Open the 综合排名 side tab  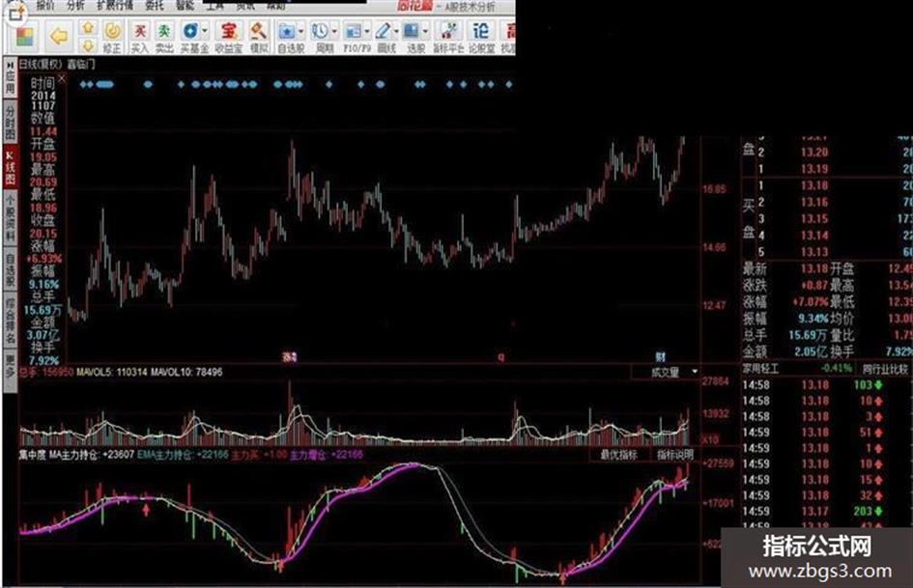[x=10, y=321]
